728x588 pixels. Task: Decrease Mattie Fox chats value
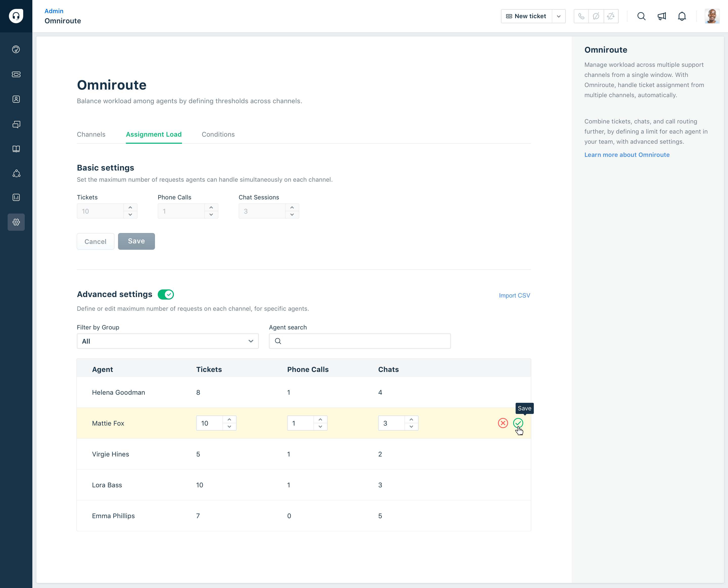(x=411, y=427)
